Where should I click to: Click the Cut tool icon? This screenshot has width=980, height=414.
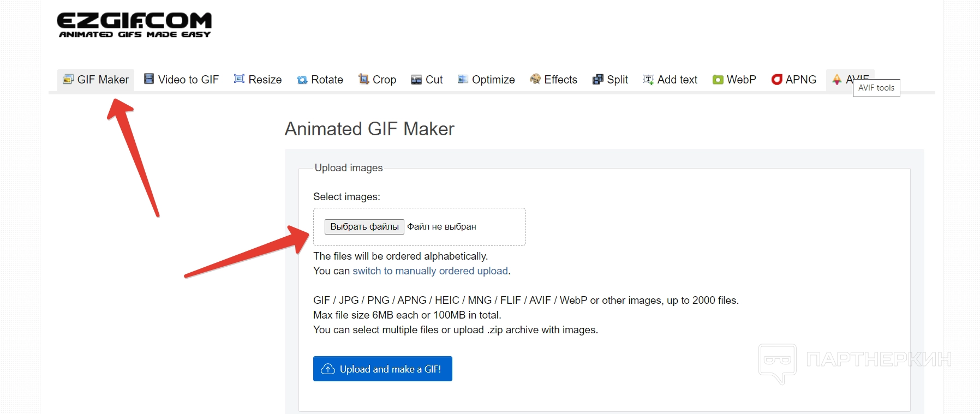click(416, 80)
